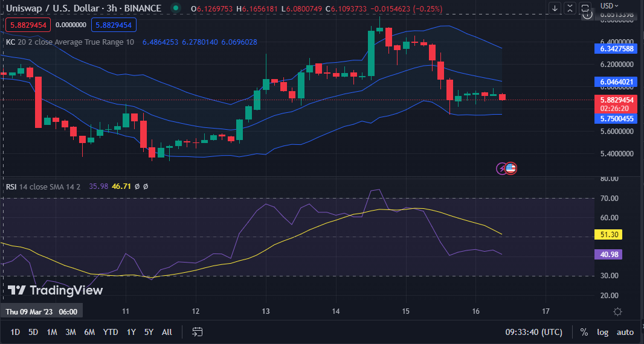Select the YTD time range

[x=111, y=332]
